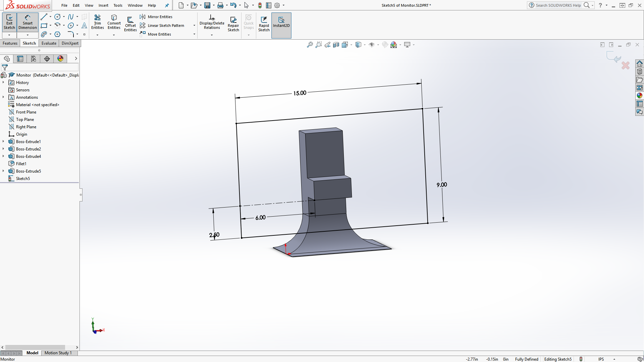This screenshot has width=644, height=362.
Task: Click the Convert Entities icon
Action: (114, 22)
